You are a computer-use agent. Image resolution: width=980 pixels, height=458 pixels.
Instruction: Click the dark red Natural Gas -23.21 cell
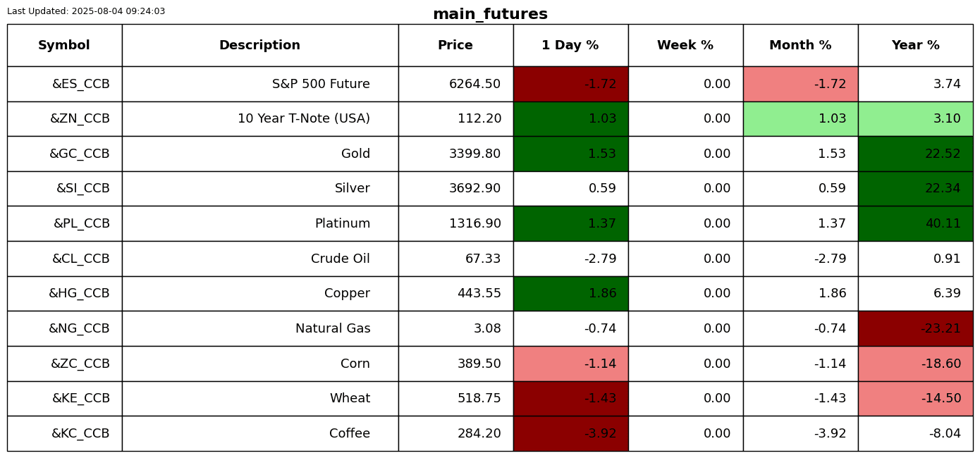click(915, 329)
